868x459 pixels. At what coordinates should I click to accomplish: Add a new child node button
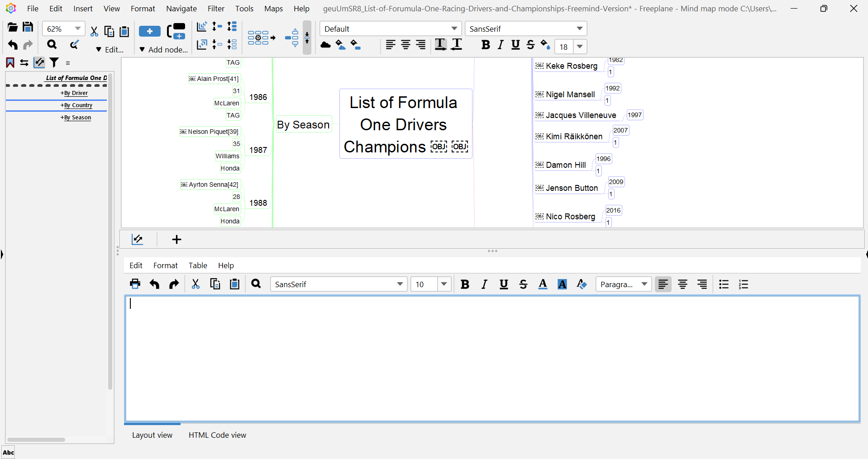[x=150, y=31]
